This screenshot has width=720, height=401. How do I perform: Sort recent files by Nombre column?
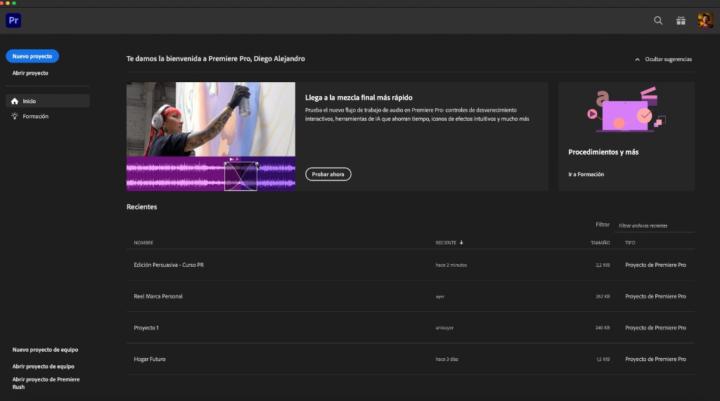[144, 242]
